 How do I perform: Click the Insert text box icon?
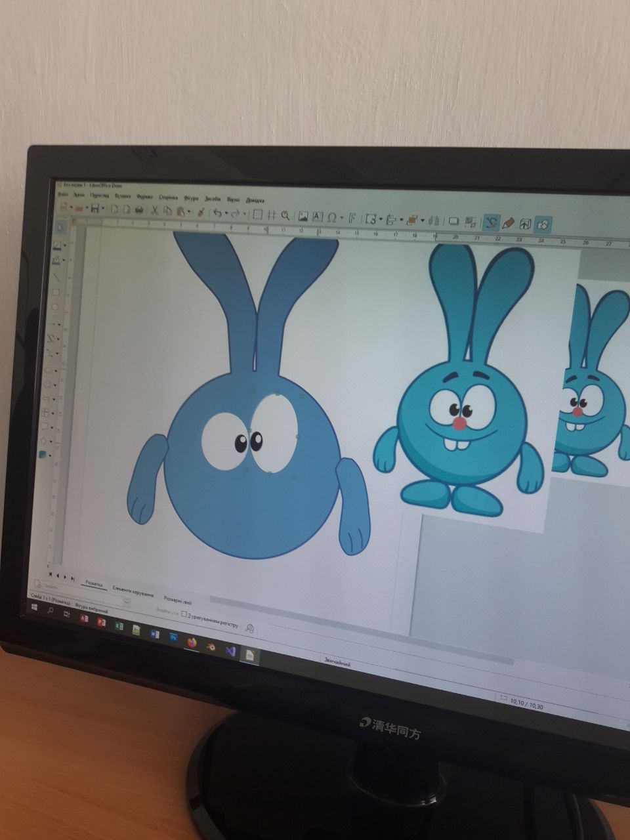pyautogui.click(x=318, y=217)
